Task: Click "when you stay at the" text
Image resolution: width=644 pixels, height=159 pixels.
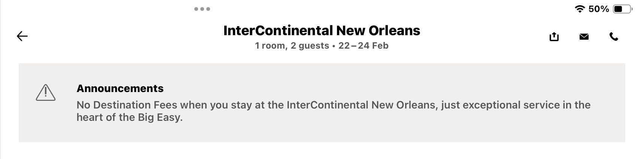Action: (232, 105)
